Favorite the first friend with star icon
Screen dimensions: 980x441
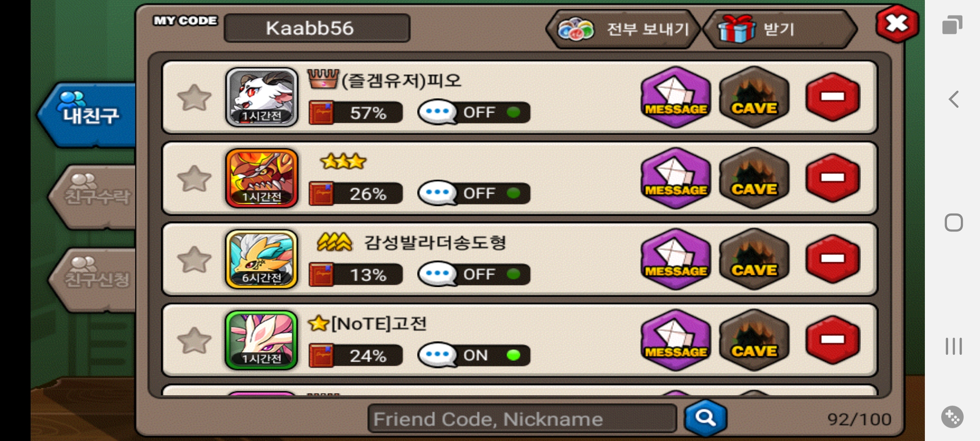click(194, 98)
